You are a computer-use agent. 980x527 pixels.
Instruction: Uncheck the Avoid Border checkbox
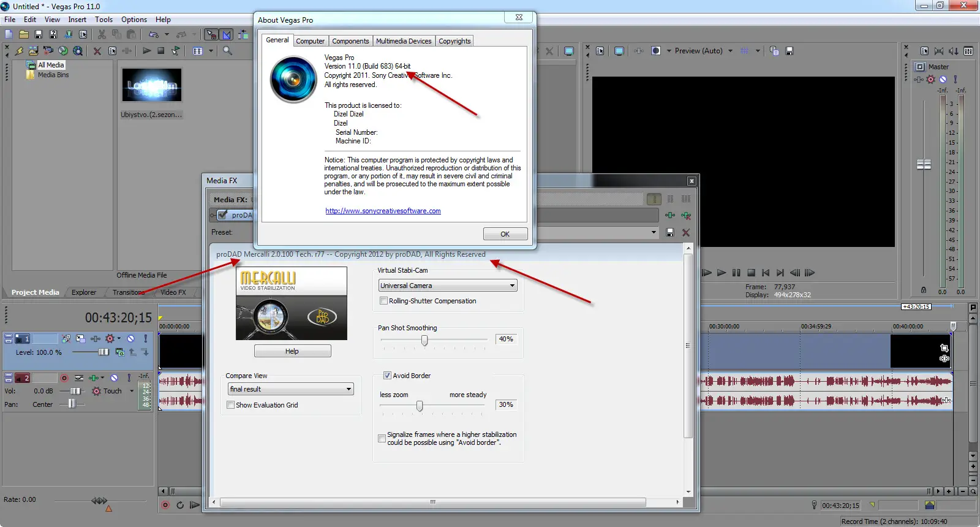pos(387,376)
